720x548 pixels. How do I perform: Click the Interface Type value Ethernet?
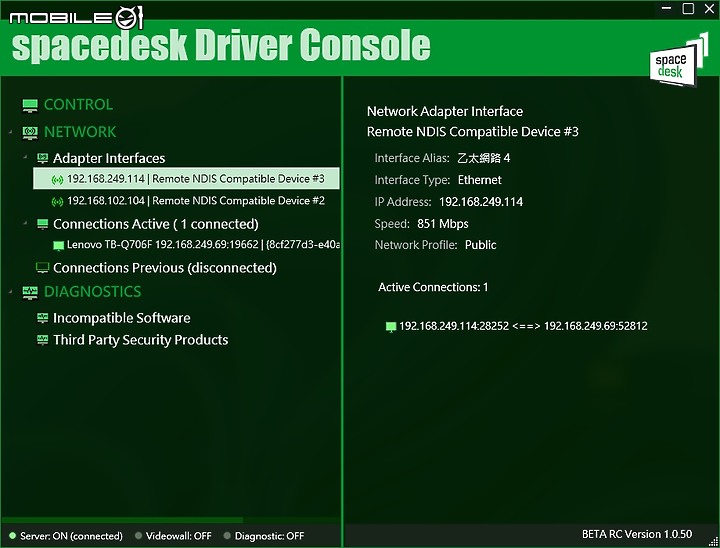tap(479, 180)
